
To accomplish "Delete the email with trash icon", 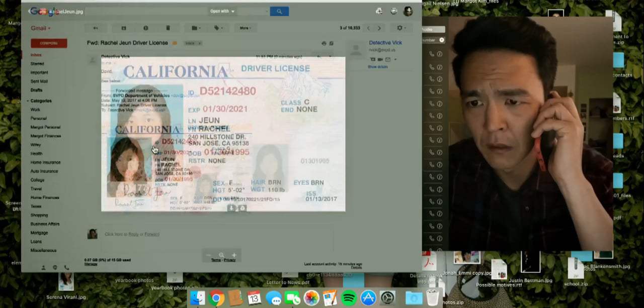I will pyautogui.click(x=168, y=28).
